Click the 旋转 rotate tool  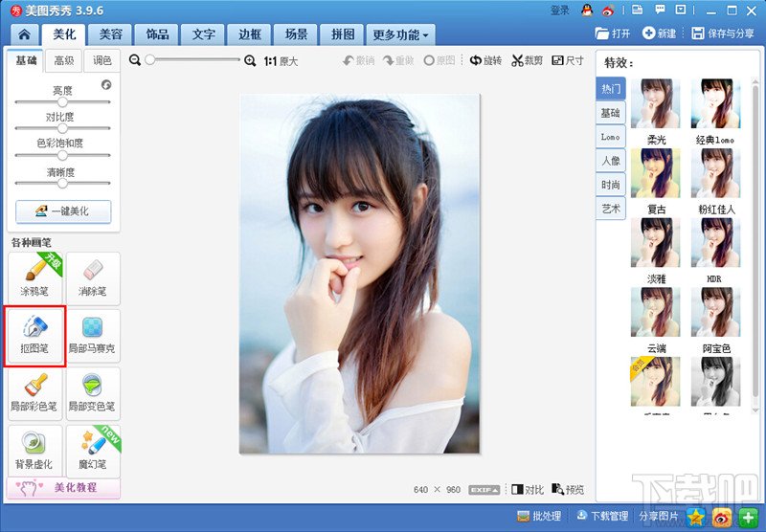tap(485, 60)
